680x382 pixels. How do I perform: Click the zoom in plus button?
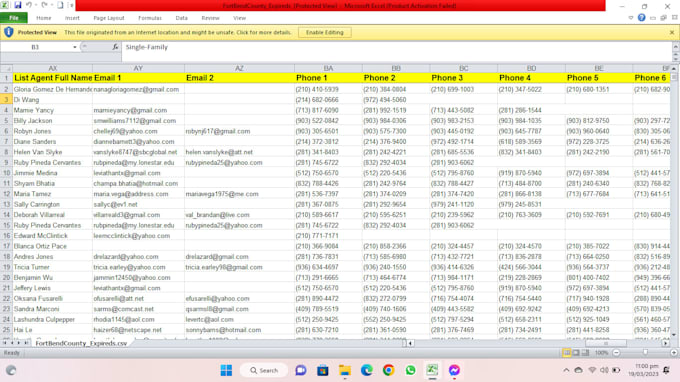coord(674,353)
